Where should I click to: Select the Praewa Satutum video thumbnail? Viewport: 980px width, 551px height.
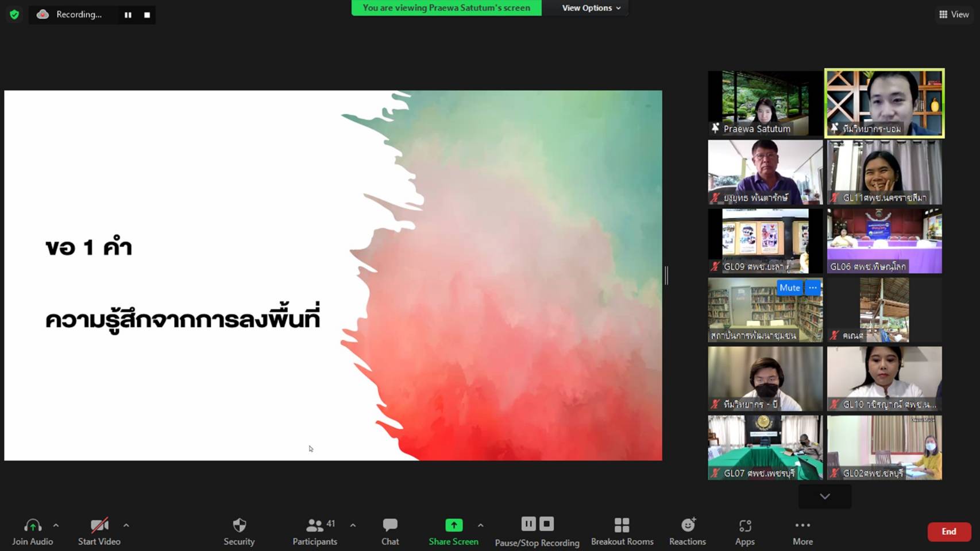point(765,103)
